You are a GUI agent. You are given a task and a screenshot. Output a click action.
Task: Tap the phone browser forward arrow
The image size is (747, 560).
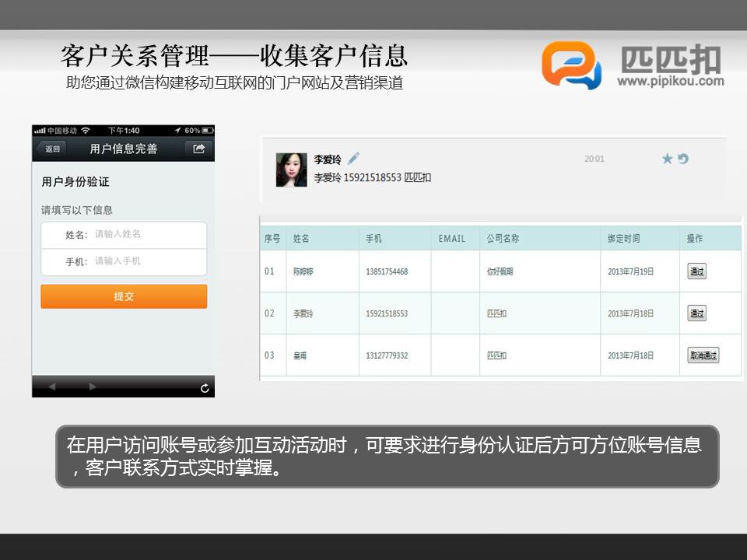click(93, 387)
